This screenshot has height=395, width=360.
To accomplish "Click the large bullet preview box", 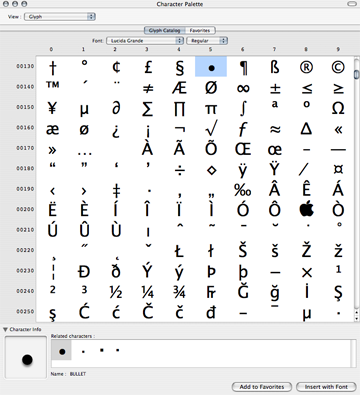I will [26, 357].
